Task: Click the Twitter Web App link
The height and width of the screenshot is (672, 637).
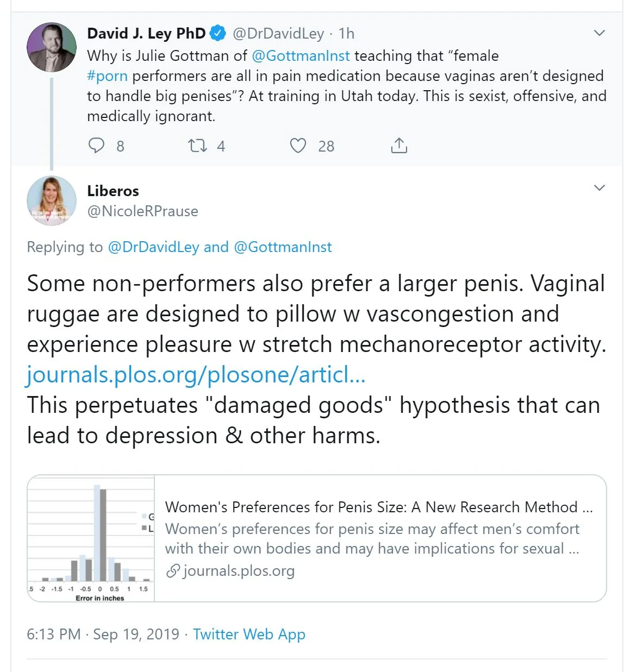Action: click(249, 634)
